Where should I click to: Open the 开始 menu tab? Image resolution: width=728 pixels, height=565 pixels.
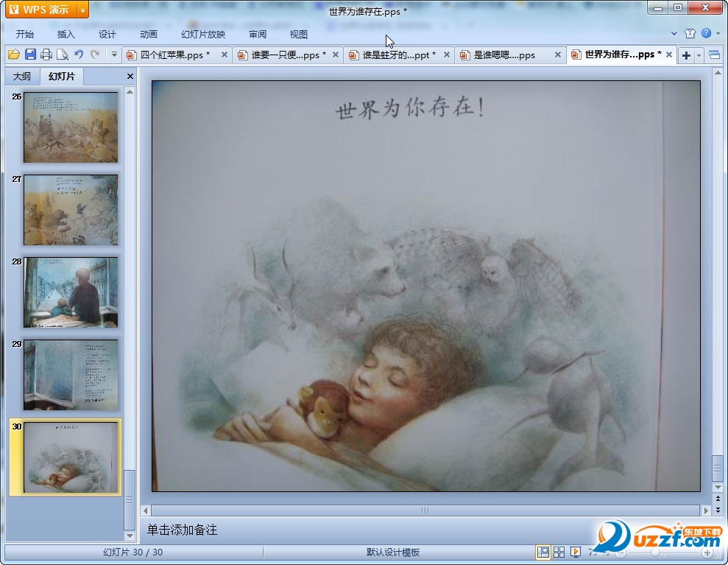click(x=24, y=35)
